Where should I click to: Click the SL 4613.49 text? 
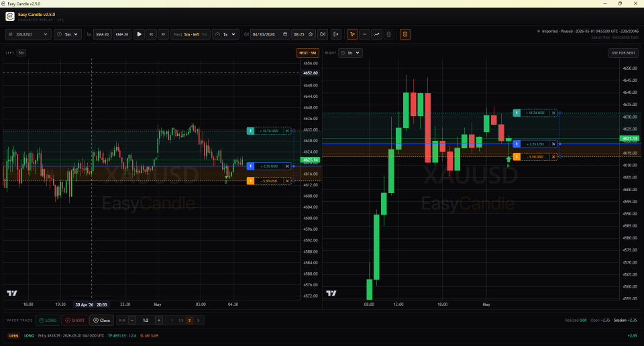[x=149, y=336]
